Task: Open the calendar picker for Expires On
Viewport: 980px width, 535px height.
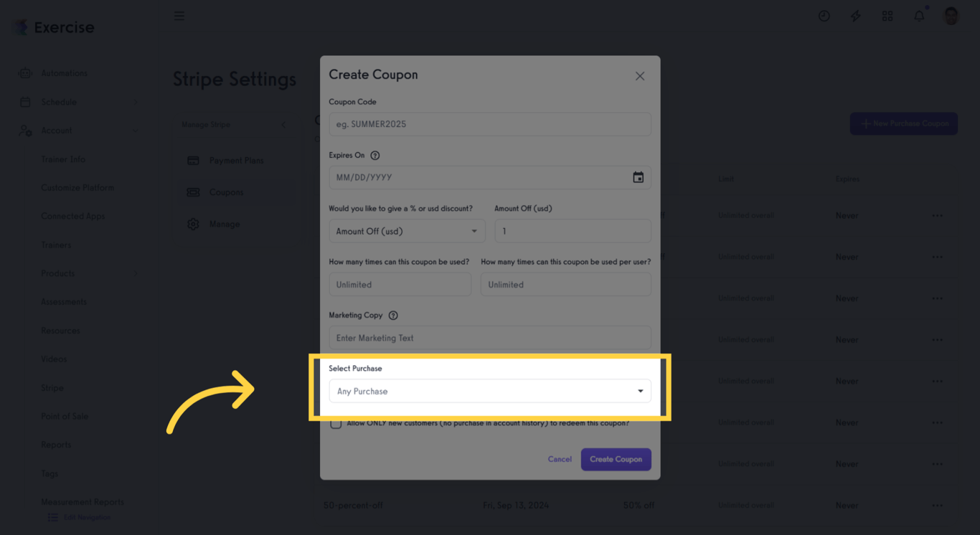Action: coord(639,177)
